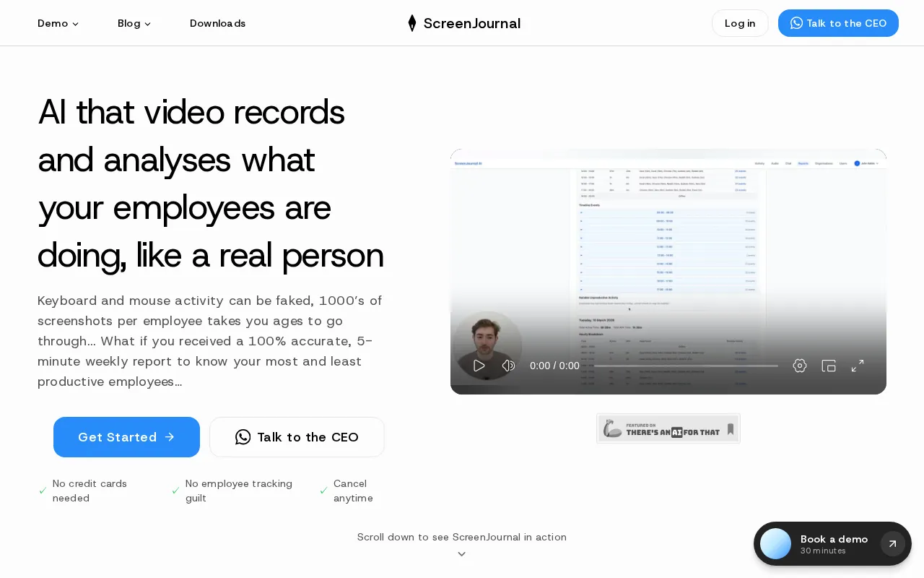Screen dimensions: 924x578
Task: Click arrow icon in Book a demo widget
Action: [x=892, y=544]
